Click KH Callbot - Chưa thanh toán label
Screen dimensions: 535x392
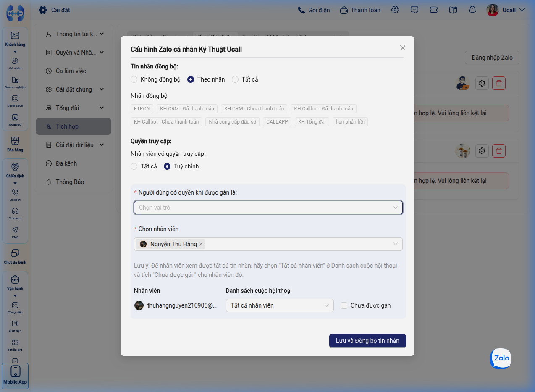(166, 122)
